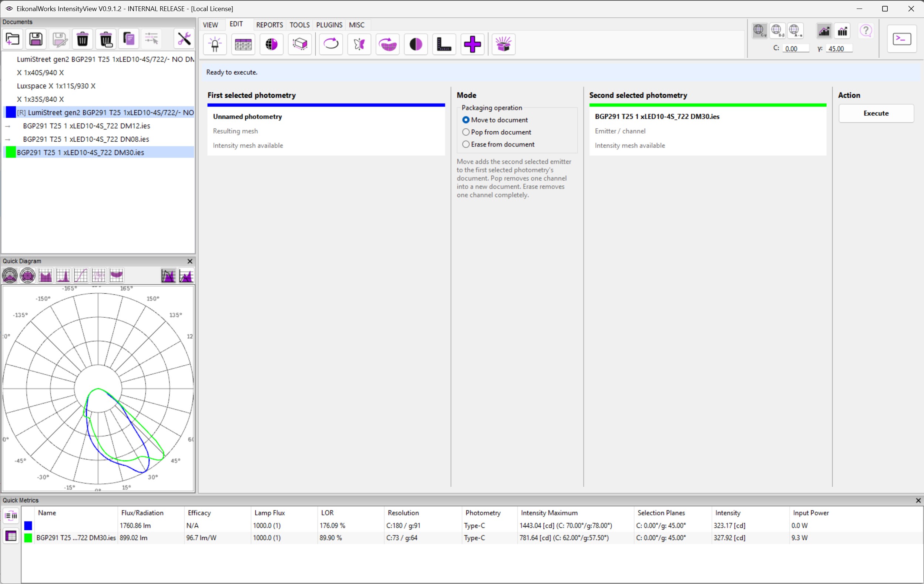Open a document with the folder-plus icon
The image size is (924, 584).
(x=13, y=39)
